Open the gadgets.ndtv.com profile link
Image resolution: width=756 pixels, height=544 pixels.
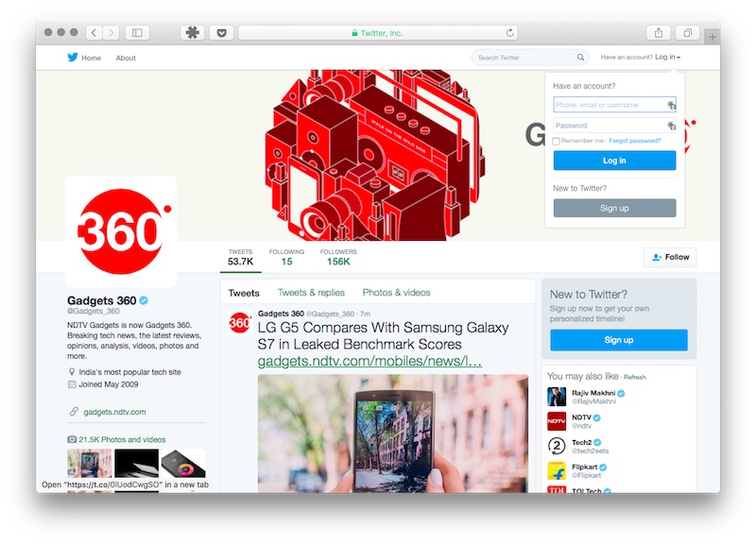click(114, 412)
